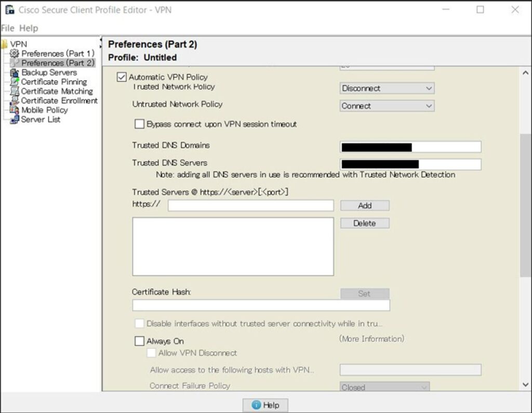Select the VPN root tree node
This screenshot has width=532, height=413.
pos(18,44)
